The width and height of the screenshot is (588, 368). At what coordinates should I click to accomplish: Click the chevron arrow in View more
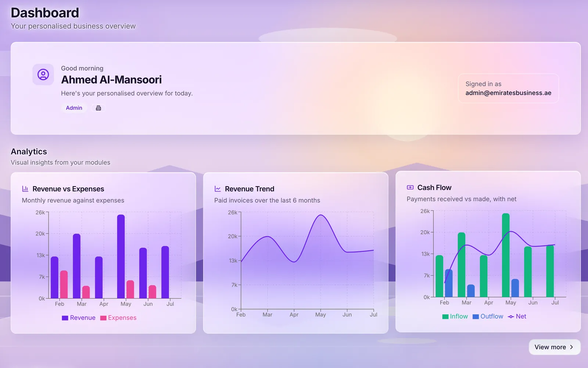(571, 347)
